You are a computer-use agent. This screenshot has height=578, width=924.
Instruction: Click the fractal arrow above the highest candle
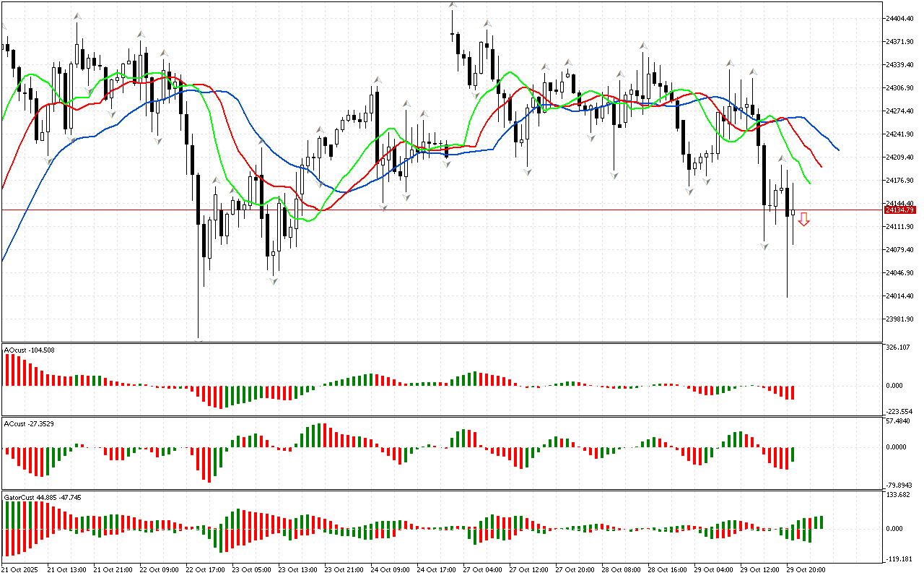(x=453, y=6)
